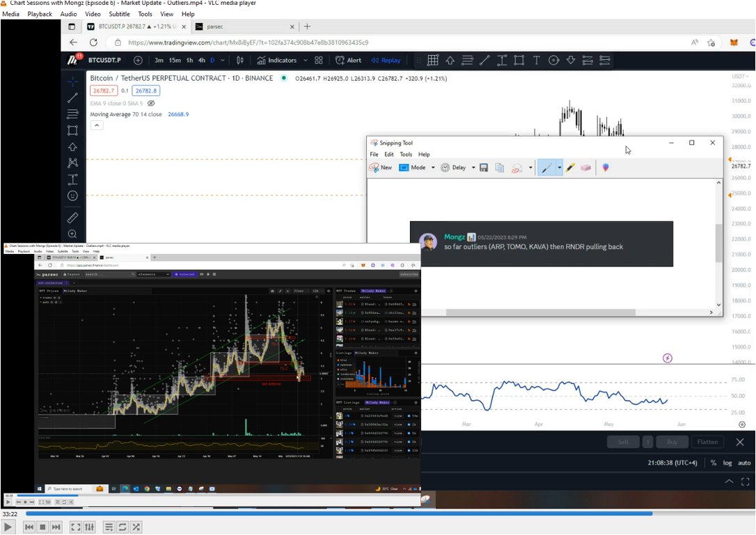The width and height of the screenshot is (756, 535).
Task: Add page to browser favorites star
Action: click(711, 42)
